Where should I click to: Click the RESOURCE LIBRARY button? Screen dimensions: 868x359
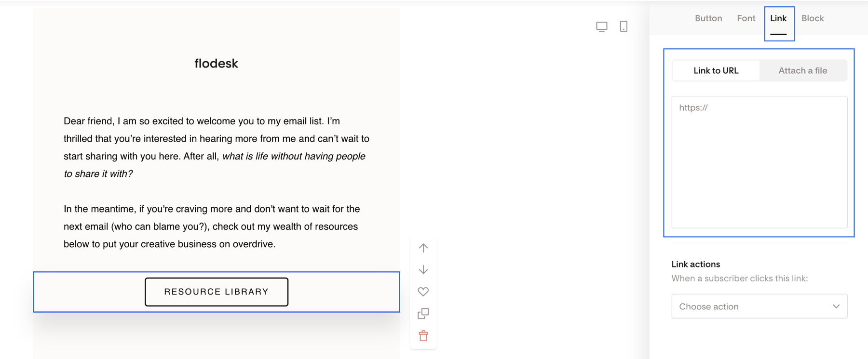(217, 292)
